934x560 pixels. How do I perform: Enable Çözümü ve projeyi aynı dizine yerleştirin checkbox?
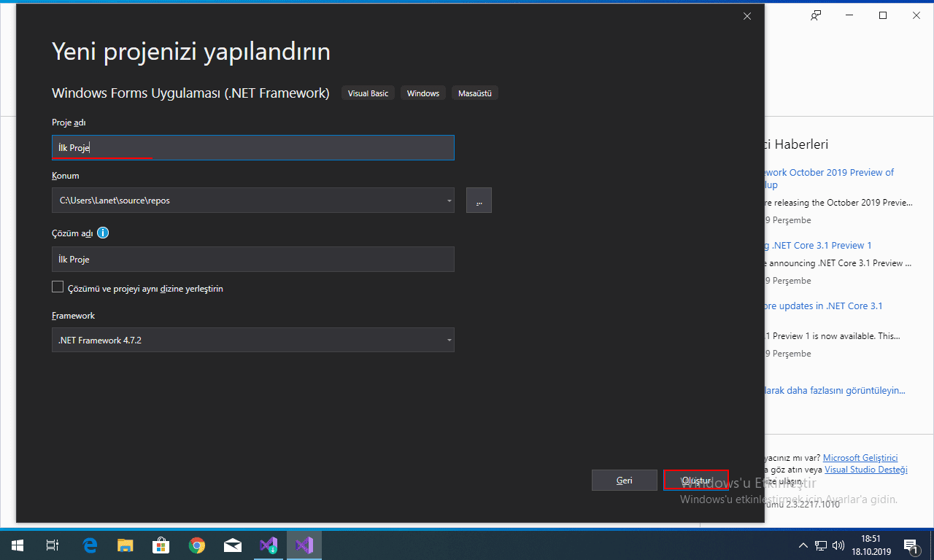click(58, 287)
